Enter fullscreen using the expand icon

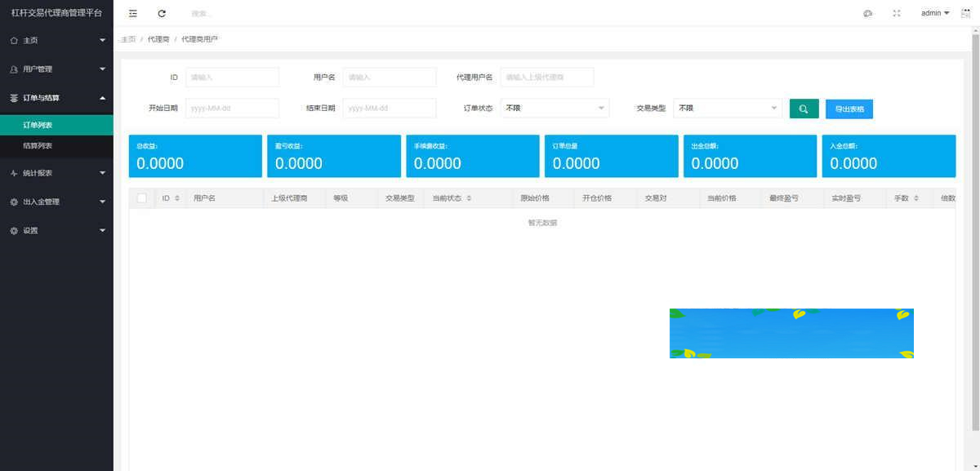pos(896,13)
